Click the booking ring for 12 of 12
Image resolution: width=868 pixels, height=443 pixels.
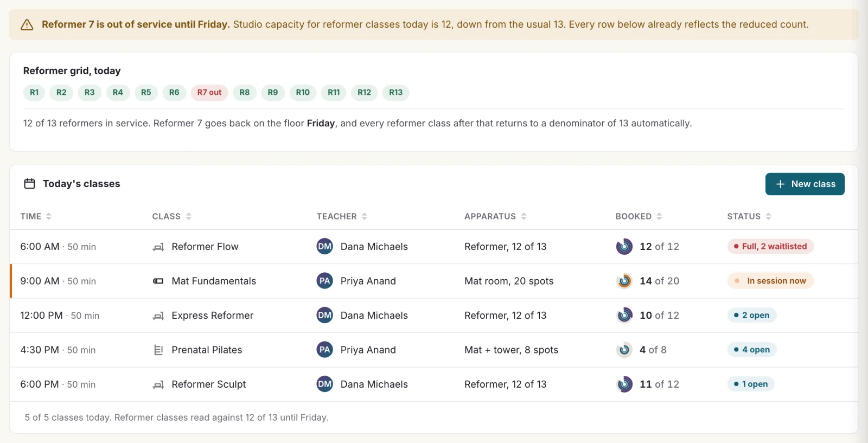[x=624, y=247]
